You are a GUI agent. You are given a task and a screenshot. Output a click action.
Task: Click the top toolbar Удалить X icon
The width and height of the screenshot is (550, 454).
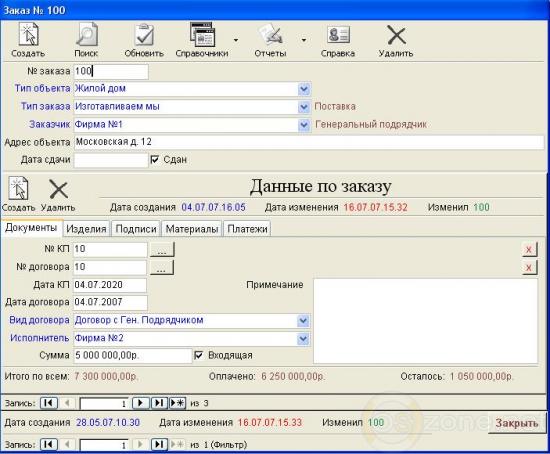396,35
